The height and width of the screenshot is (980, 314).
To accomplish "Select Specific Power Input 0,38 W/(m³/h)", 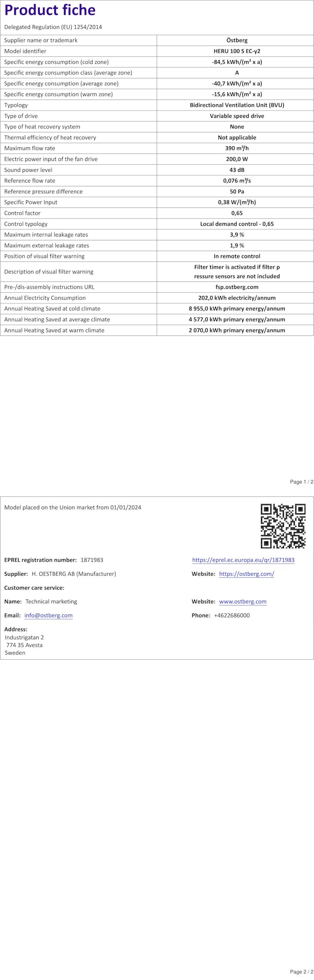I will pyautogui.click(x=237, y=202).
